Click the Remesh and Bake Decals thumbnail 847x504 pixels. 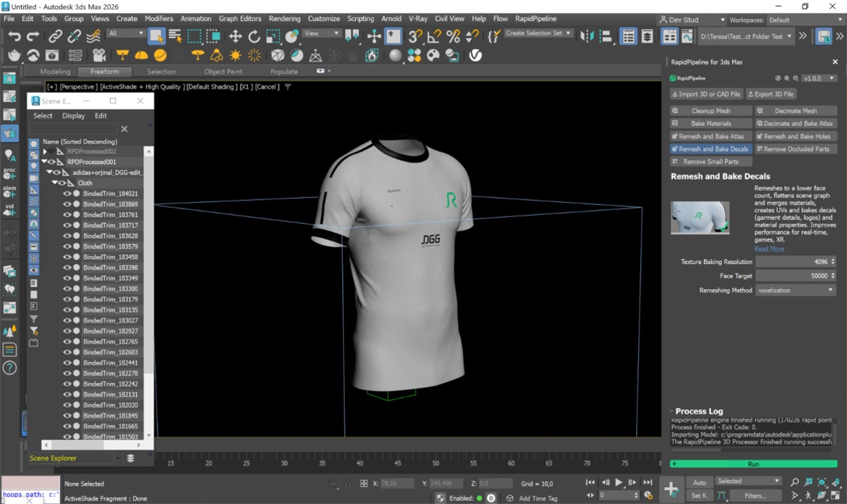700,217
